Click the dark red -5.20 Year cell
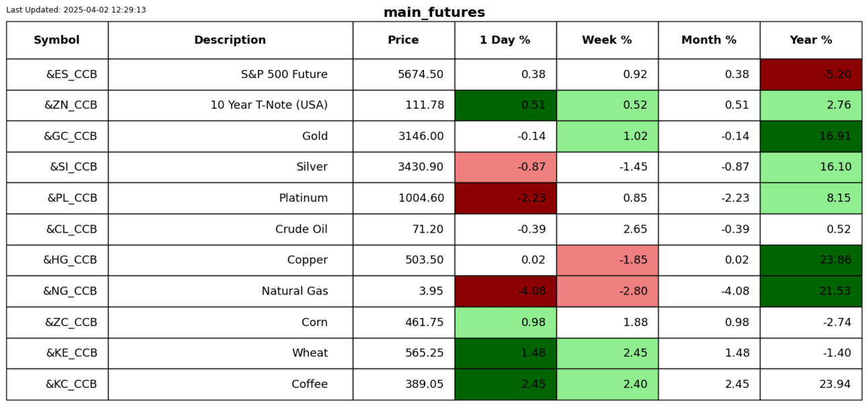Viewport: 868px width, 406px height. (x=811, y=75)
